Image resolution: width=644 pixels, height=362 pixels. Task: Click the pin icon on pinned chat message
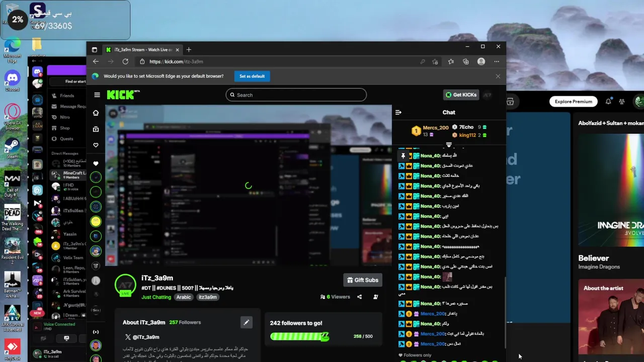tap(403, 156)
